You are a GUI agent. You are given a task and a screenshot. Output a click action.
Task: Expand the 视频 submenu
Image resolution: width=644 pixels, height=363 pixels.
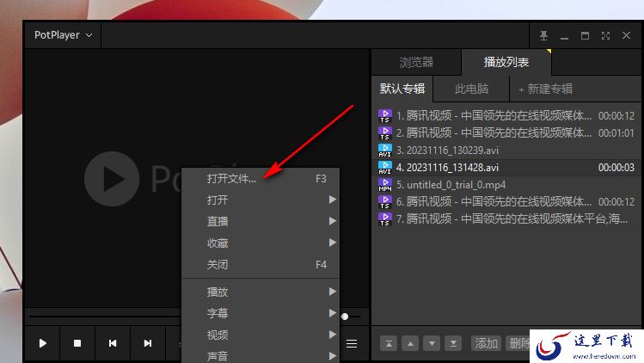pyautogui.click(x=261, y=335)
